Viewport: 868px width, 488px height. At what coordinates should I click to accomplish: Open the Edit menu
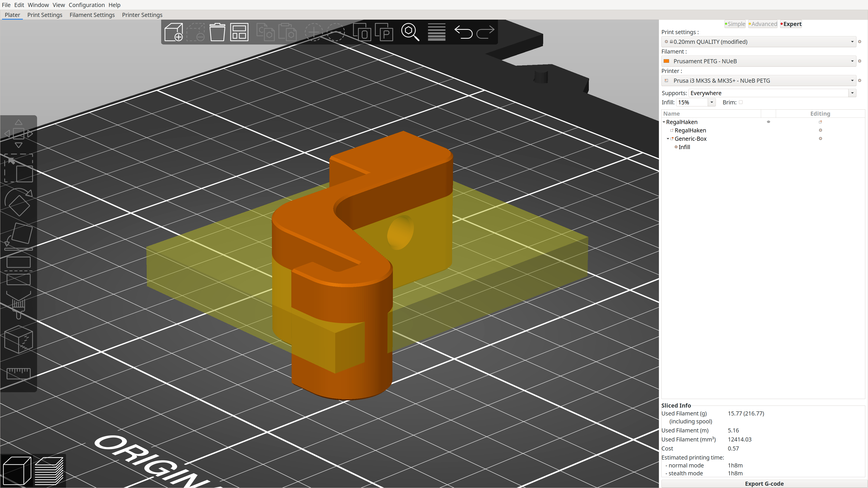(19, 5)
